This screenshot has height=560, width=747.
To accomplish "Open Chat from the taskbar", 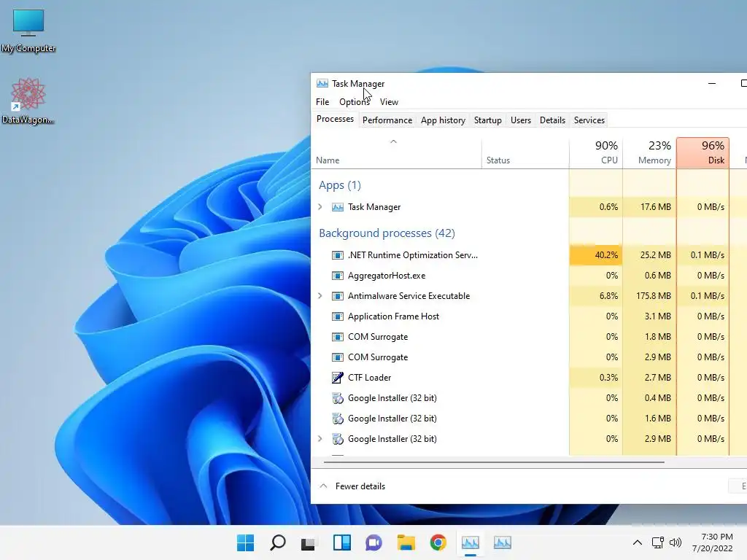I will 373,542.
